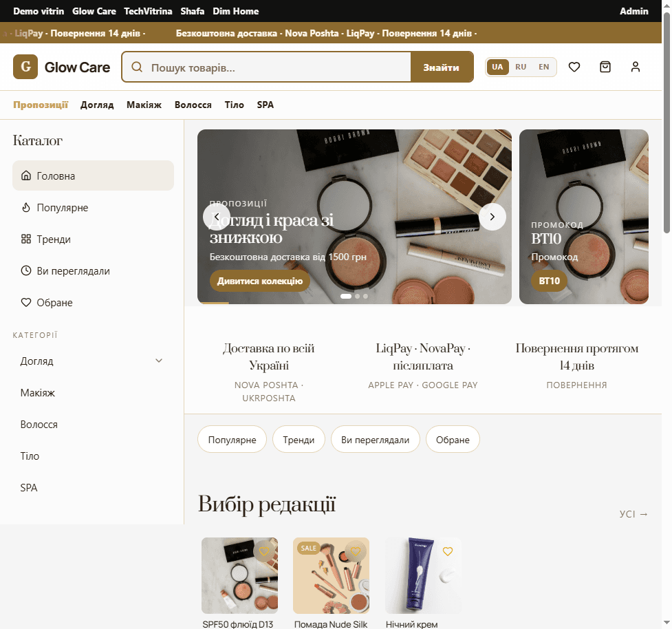This screenshot has width=672, height=629.
Task: Go to next banner slide arrow
Action: coord(492,217)
